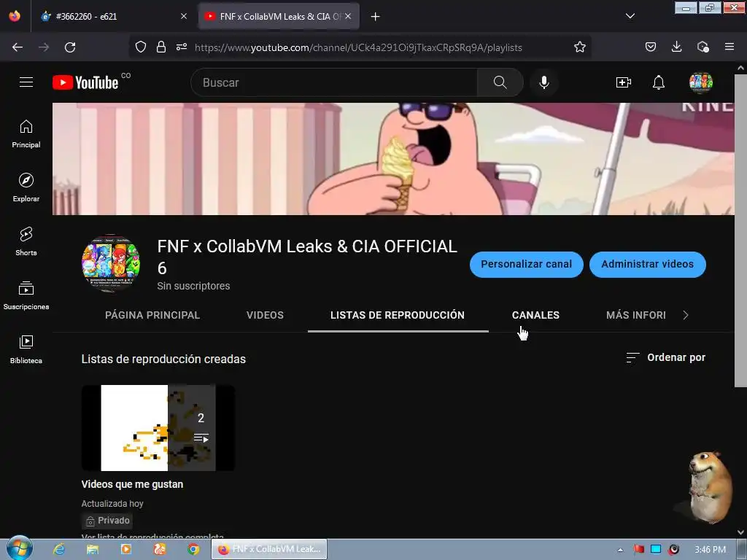
Task: Click the channel profile picture
Action: point(111,262)
